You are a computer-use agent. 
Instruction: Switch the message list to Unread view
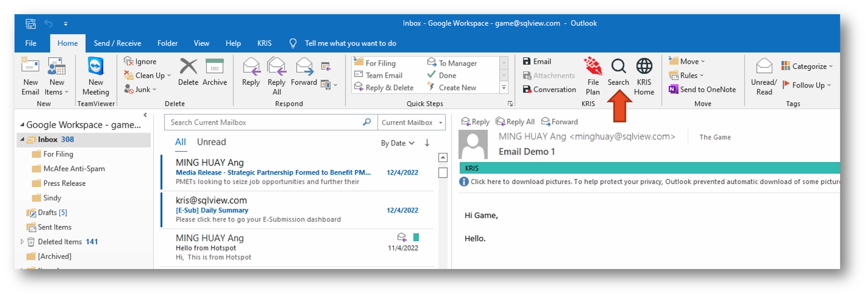coord(211,142)
